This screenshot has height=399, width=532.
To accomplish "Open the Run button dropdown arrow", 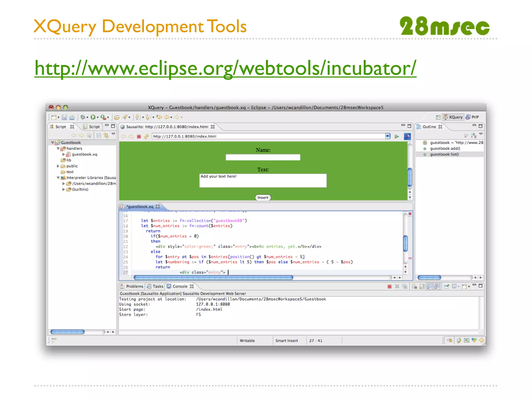I will point(98,118).
